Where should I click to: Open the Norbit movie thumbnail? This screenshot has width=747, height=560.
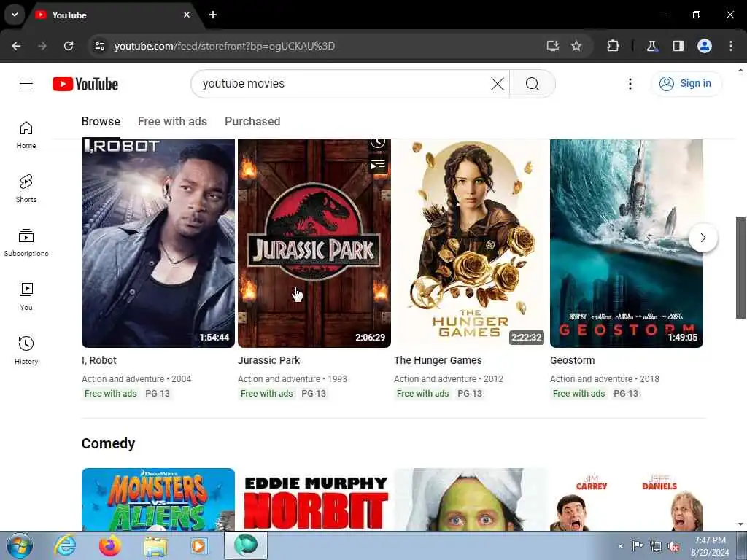pos(314,499)
